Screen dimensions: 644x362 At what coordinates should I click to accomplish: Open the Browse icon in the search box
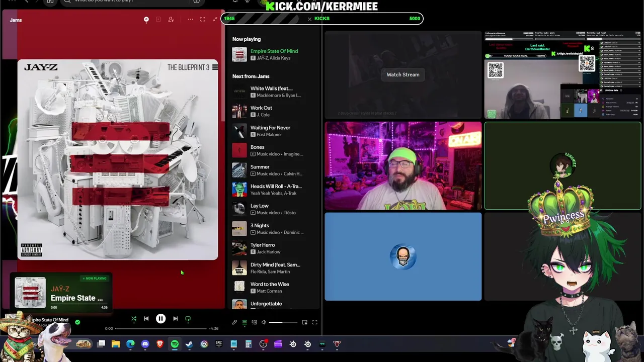click(196, 2)
